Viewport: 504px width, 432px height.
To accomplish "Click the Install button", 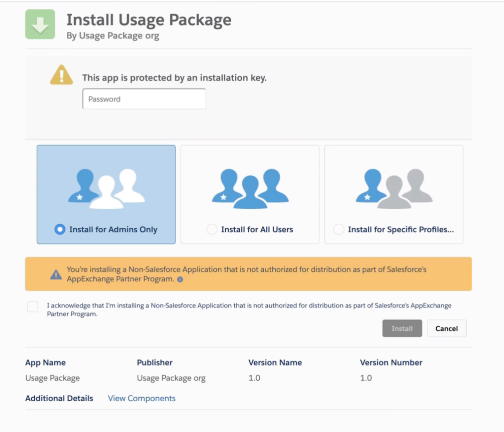I will tap(402, 328).
